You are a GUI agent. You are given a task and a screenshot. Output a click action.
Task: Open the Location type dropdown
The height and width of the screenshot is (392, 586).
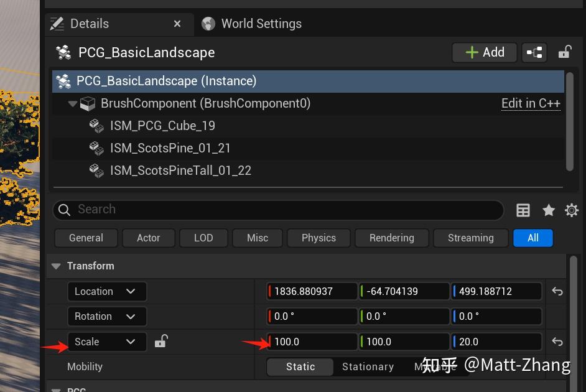tap(107, 291)
